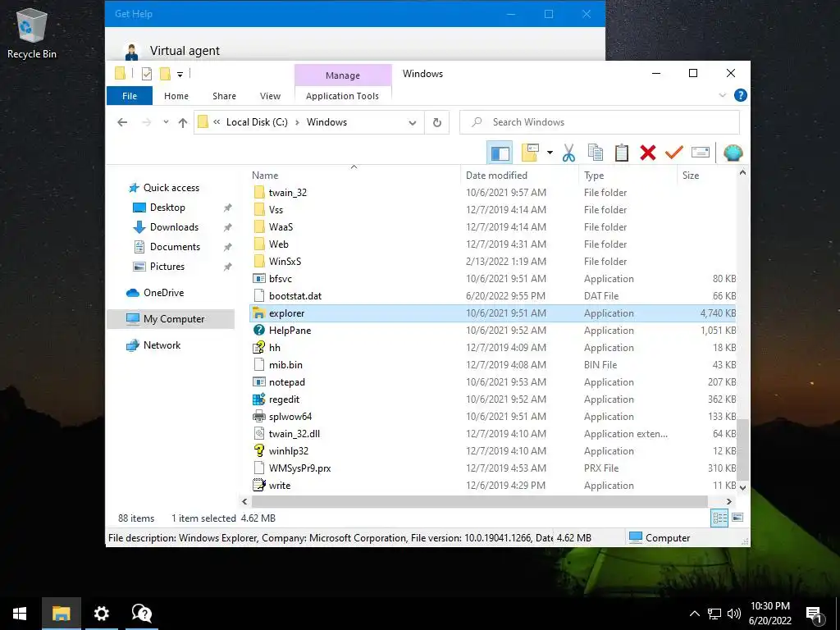The height and width of the screenshot is (630, 840).
Task: Open the dropdown arrow beside folder options icon
Action: (550, 153)
